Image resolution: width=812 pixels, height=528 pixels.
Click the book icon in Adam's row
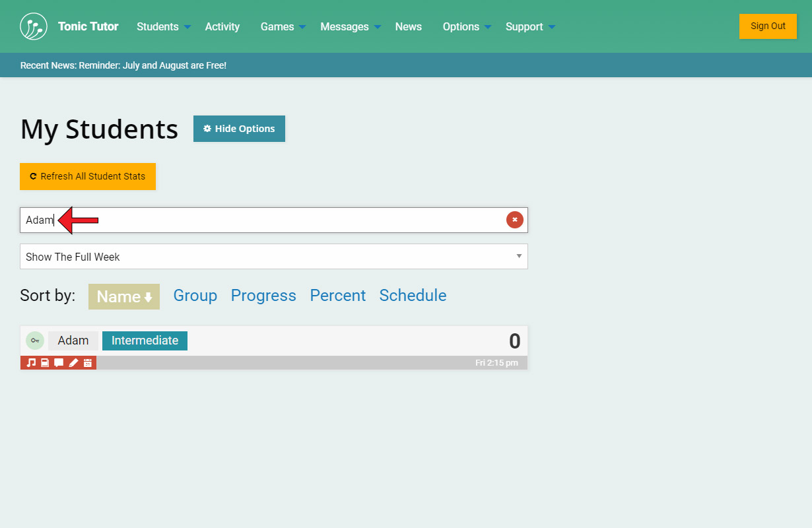(x=45, y=363)
